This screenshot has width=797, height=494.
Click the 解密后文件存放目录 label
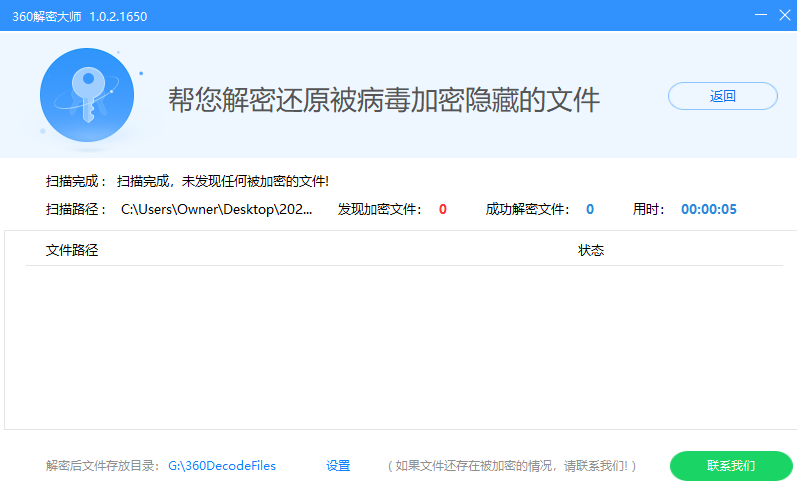coord(103,466)
